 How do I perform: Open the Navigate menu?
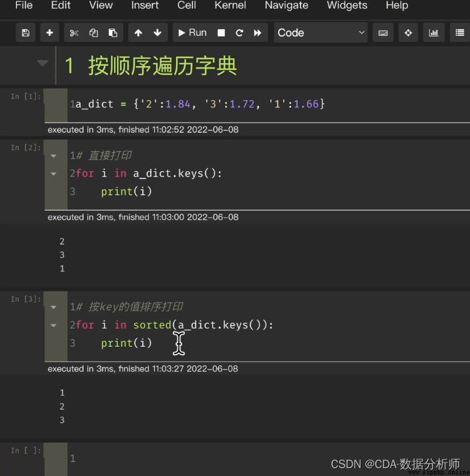[287, 5]
